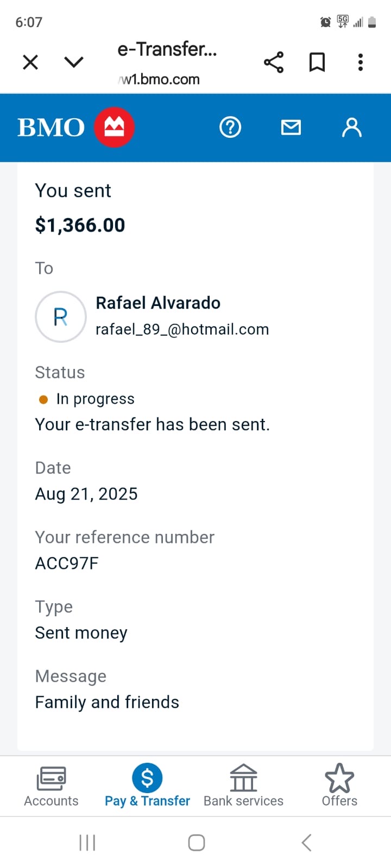The image size is (391, 868).
Task: Tap the w1.bmo.com address text
Action: (160, 80)
